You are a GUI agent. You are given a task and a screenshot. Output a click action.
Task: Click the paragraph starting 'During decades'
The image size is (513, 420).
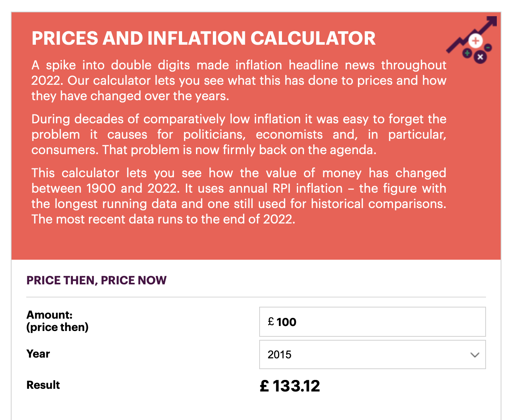[239, 134]
